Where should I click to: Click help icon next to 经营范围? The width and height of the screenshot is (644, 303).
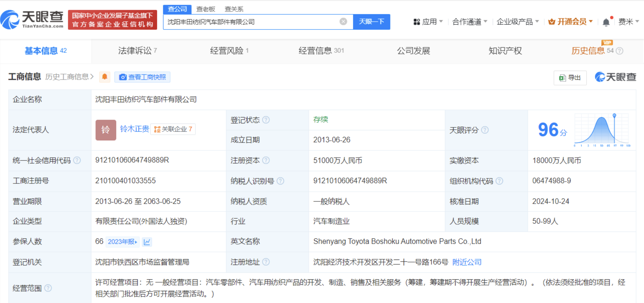pos(48,288)
